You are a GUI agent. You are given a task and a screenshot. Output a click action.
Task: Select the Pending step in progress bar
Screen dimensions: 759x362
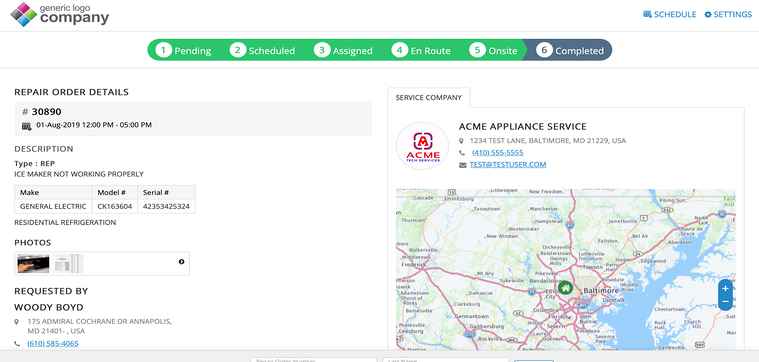tap(184, 50)
